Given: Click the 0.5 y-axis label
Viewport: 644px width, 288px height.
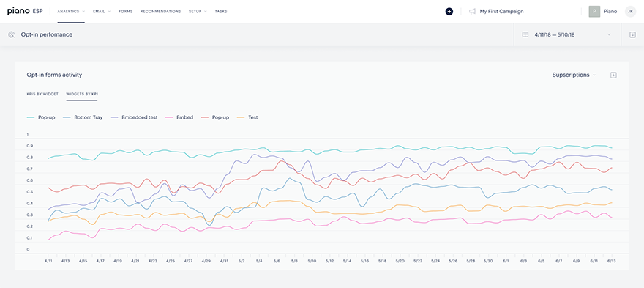Looking at the screenshot, I should tap(29, 192).
